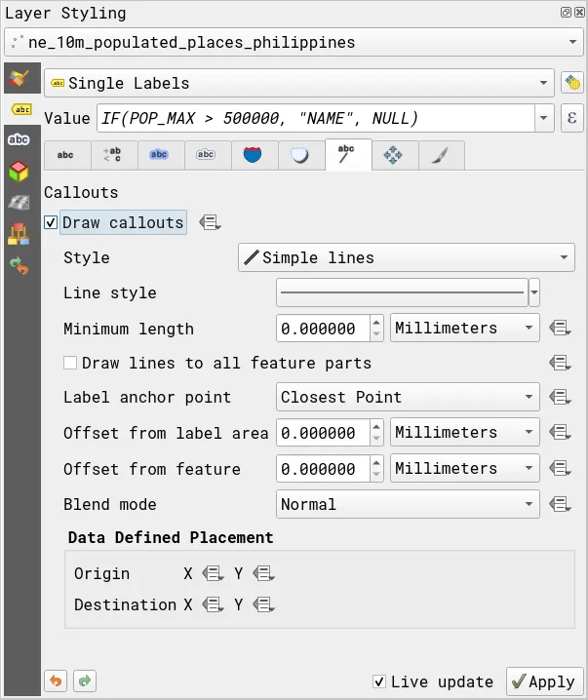Viewport: 588px width, 700px height.
Task: Open Offset from label area units dropdown
Action: 465,432
